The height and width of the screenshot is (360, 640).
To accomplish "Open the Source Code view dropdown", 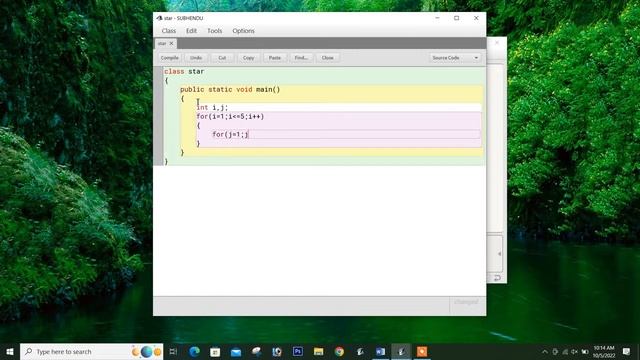I will point(455,58).
